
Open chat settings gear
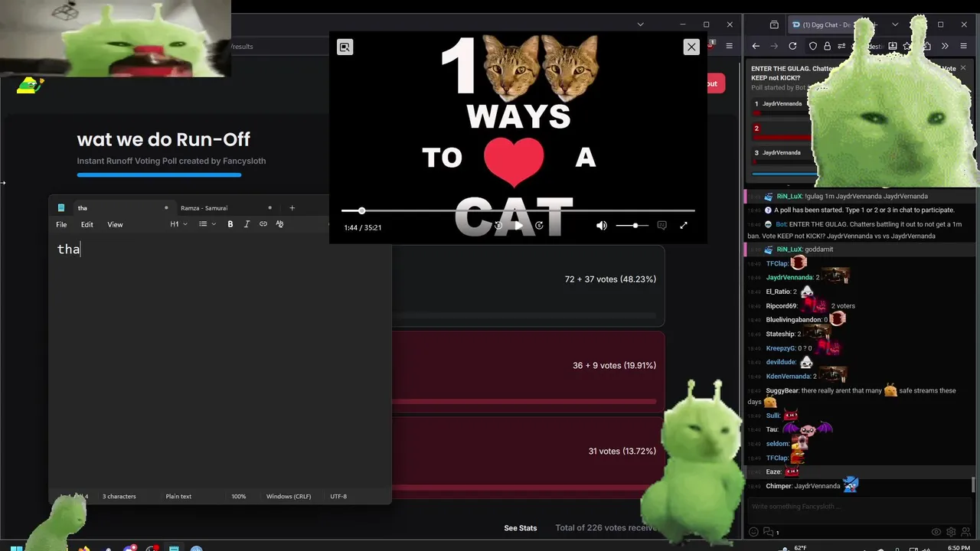click(x=951, y=532)
